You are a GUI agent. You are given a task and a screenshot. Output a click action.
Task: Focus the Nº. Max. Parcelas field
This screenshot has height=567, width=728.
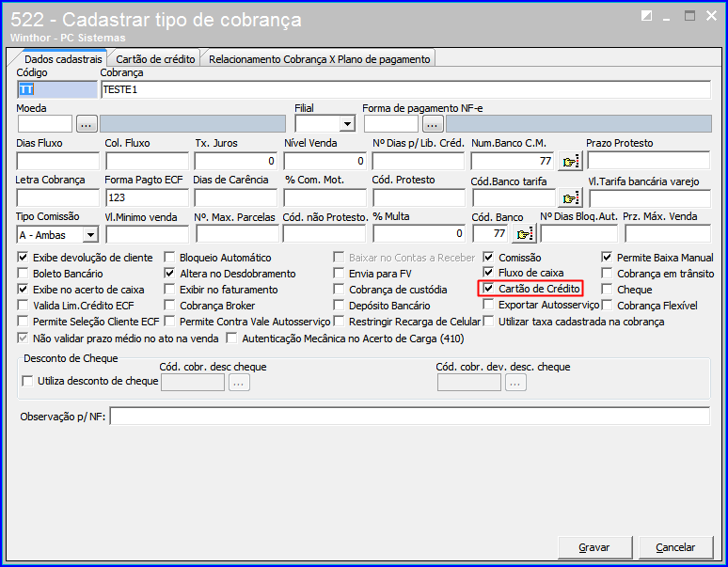click(x=237, y=234)
